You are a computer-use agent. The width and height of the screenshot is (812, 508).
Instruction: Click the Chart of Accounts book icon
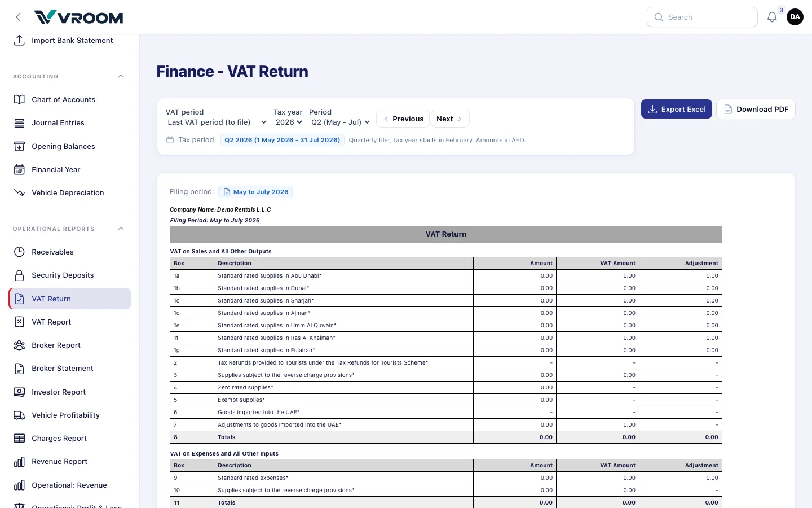[19, 99]
